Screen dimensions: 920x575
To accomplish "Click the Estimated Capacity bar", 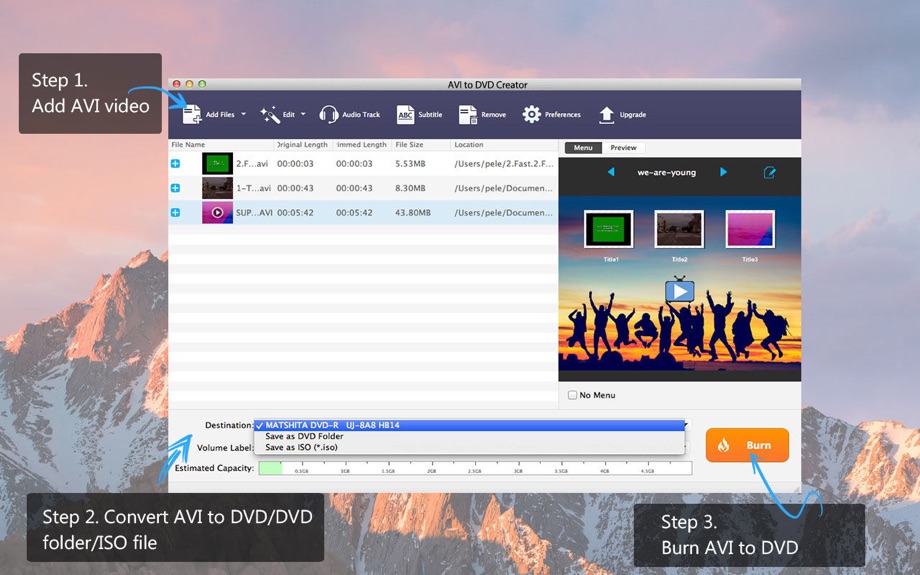I will pyautogui.click(x=475, y=468).
